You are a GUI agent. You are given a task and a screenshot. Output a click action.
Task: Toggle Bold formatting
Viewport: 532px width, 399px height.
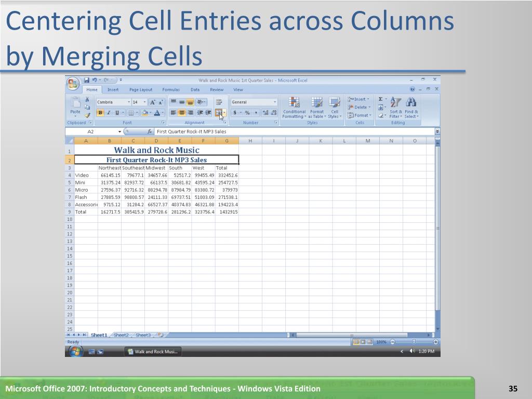(x=100, y=113)
